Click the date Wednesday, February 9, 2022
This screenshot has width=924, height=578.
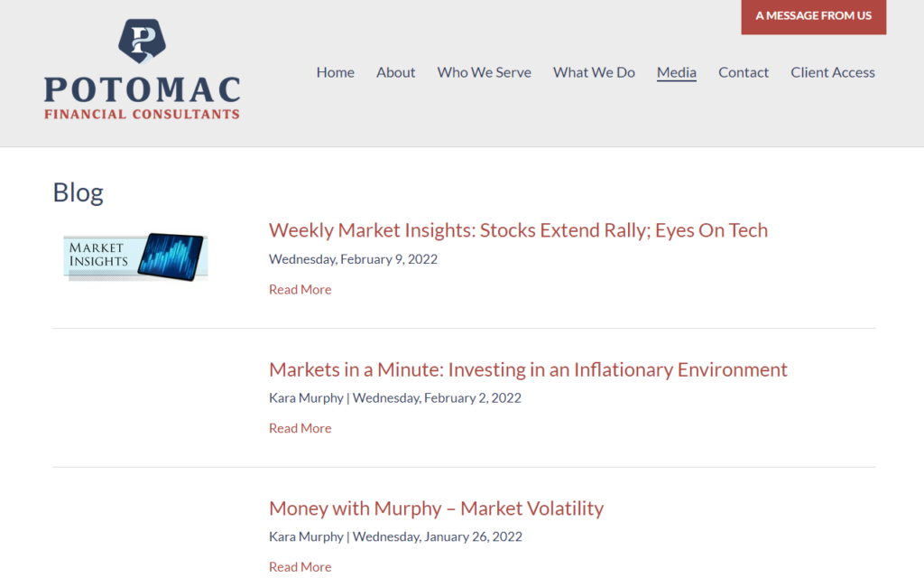(353, 259)
